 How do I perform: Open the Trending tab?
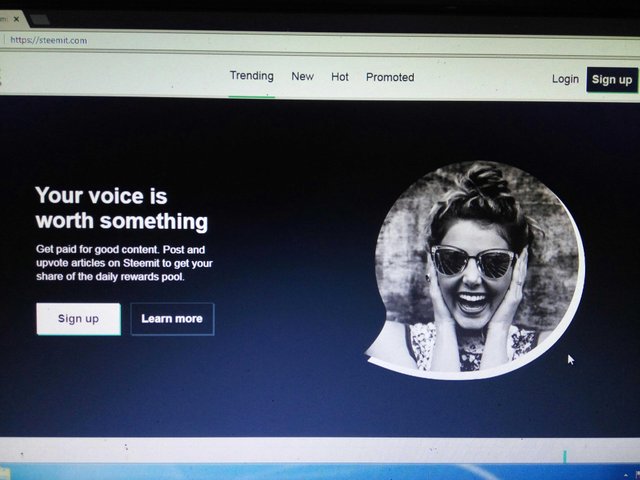[x=251, y=76]
